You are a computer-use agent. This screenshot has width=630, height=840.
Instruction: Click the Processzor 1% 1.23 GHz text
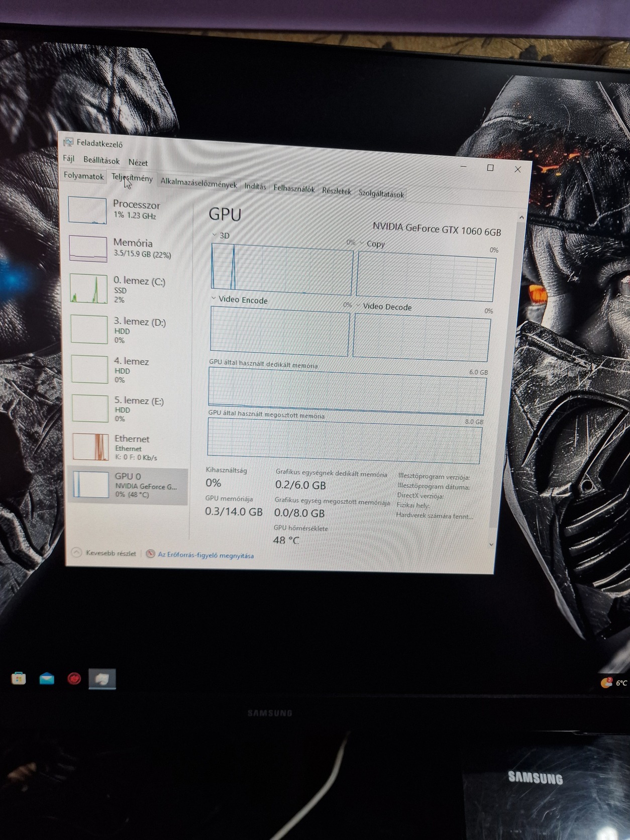click(135, 216)
